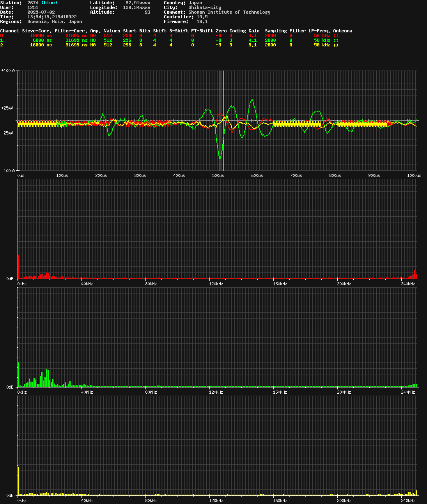Select yellow channel 2 sieve value "16000 ns"
The width and height of the screenshot is (427, 504).
[41, 45]
